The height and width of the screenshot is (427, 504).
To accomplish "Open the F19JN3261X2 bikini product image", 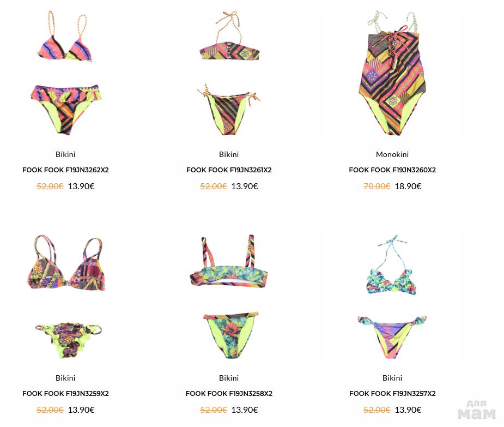I will (x=229, y=73).
